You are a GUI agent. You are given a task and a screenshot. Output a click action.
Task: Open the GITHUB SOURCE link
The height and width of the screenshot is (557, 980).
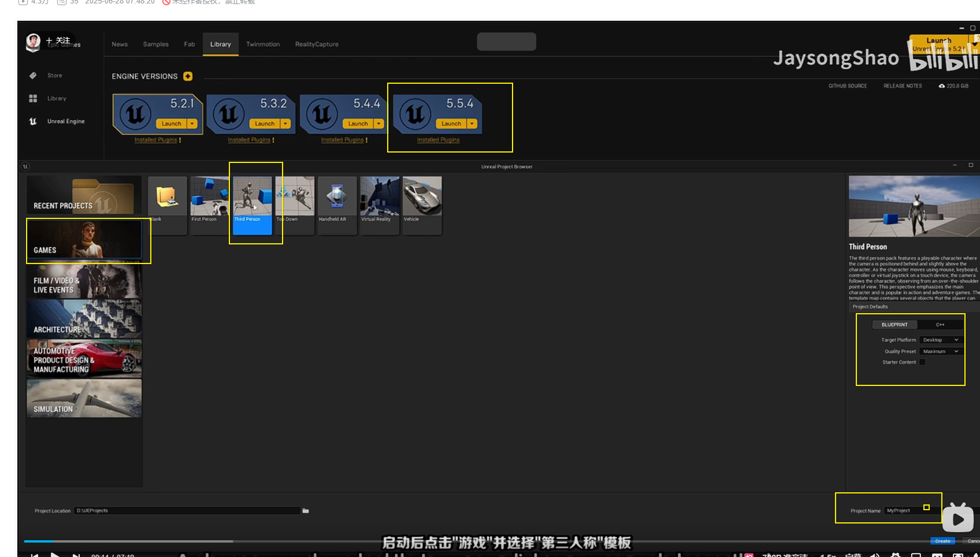point(848,86)
